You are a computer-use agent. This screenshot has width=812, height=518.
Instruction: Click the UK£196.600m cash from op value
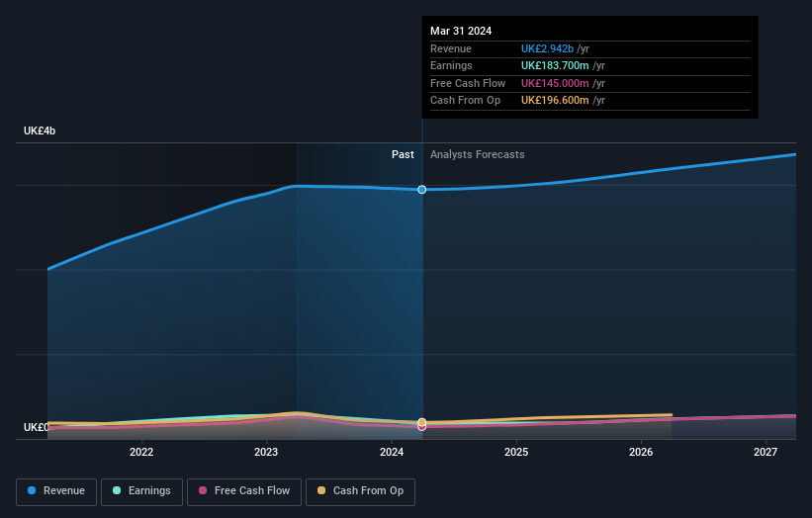tap(555, 101)
